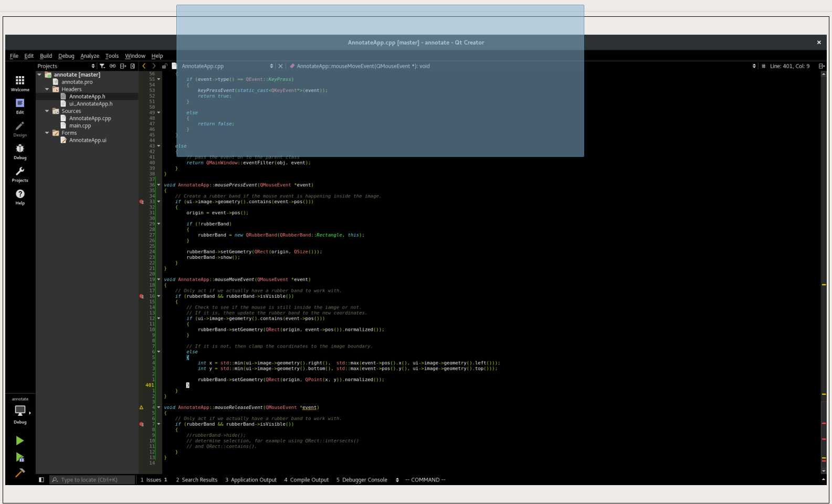Open the symbol list dropdown arrows

(754, 66)
